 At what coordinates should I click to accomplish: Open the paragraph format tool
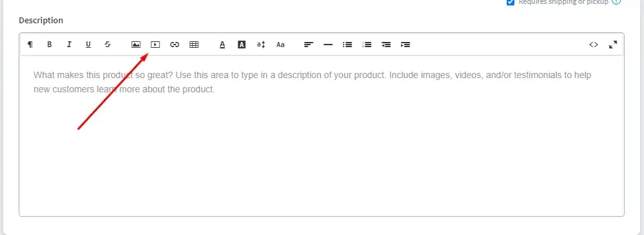(x=30, y=45)
